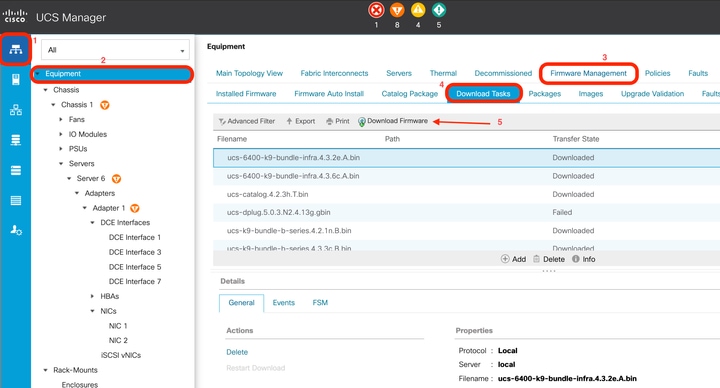Viewport: 720px width, 388px height.
Task: Select DCE Interface 3 in the tree
Action: [x=135, y=252]
